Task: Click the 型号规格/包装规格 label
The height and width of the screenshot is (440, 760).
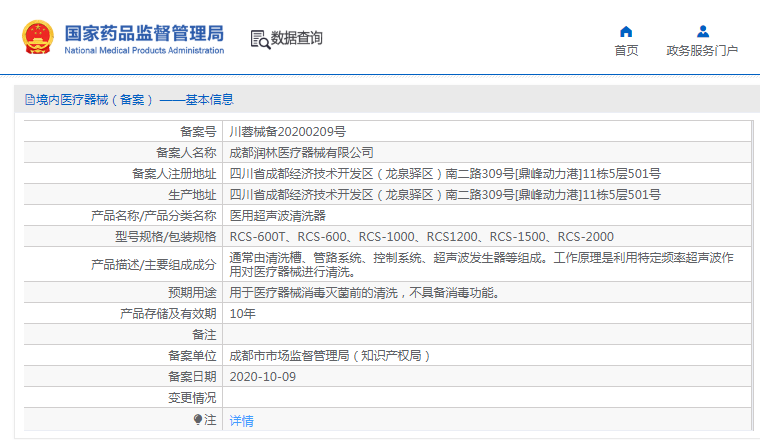Action: point(165,236)
